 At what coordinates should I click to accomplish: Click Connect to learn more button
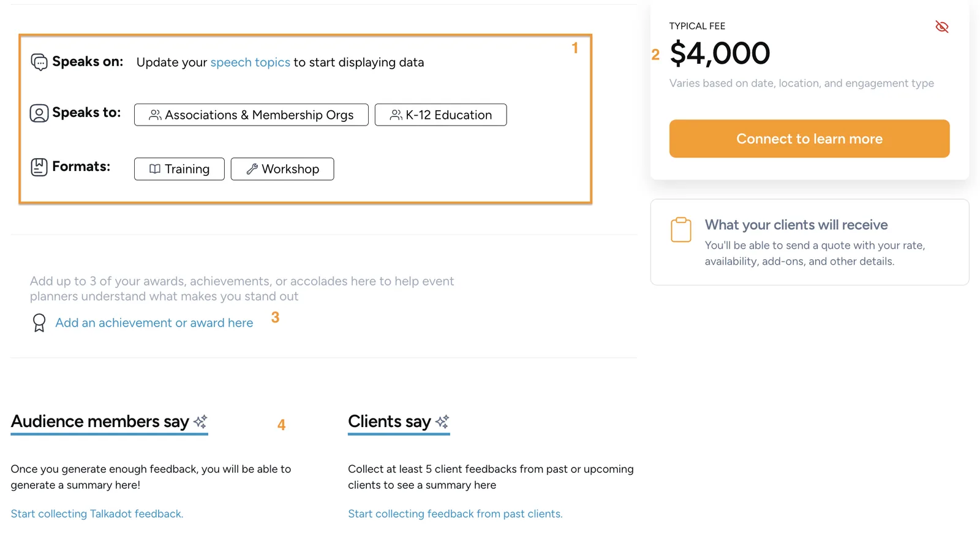(x=810, y=139)
